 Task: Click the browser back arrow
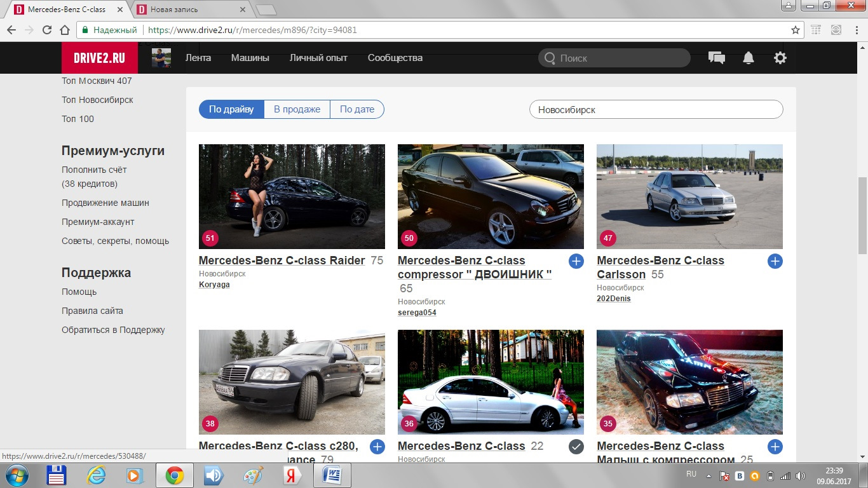point(11,30)
